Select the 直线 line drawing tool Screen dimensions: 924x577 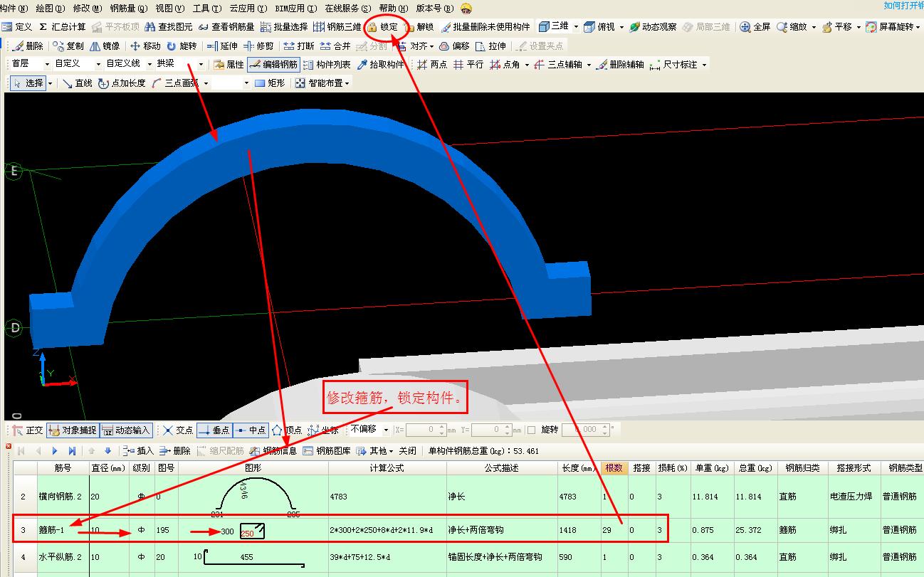77,83
